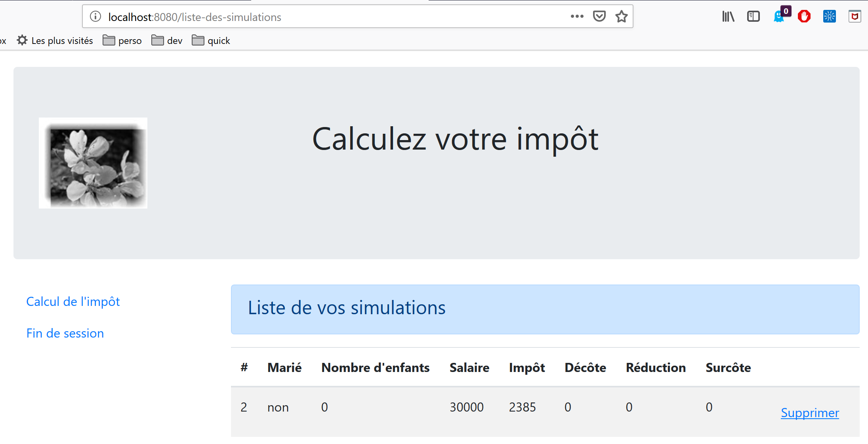Bookmark this page with the star icon
This screenshot has height=444, width=868.
621,17
